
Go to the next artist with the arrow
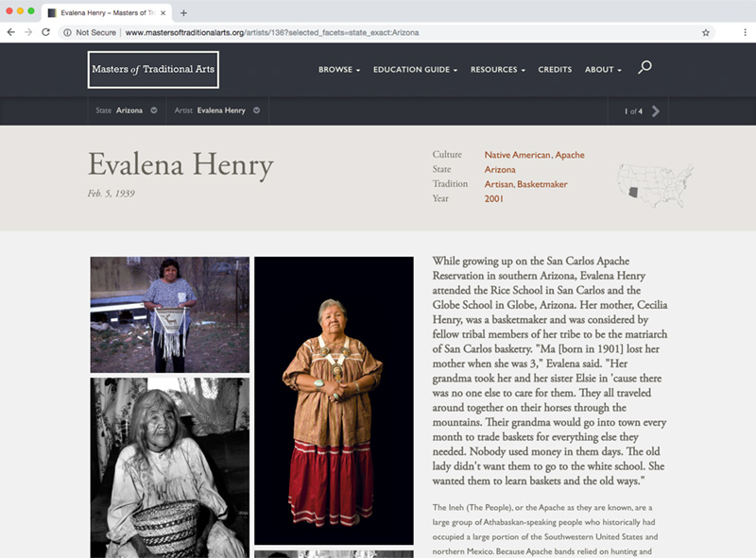[656, 111]
